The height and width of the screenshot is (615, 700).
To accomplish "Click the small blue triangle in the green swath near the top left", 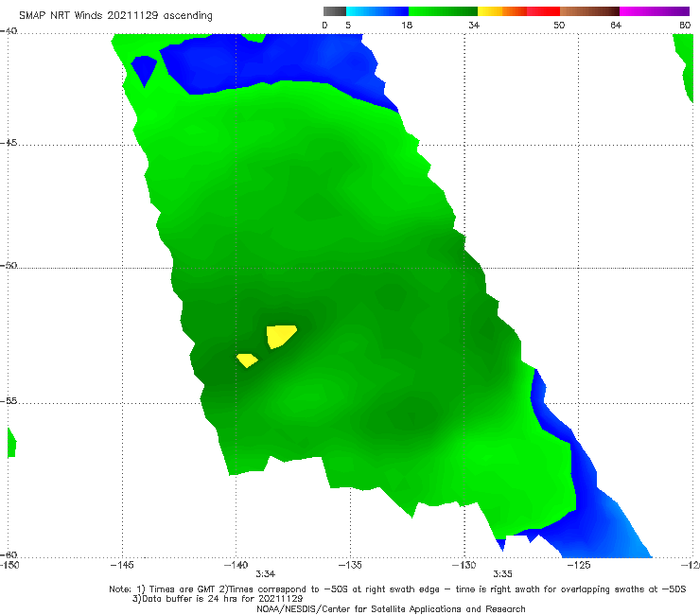I will (x=144, y=69).
